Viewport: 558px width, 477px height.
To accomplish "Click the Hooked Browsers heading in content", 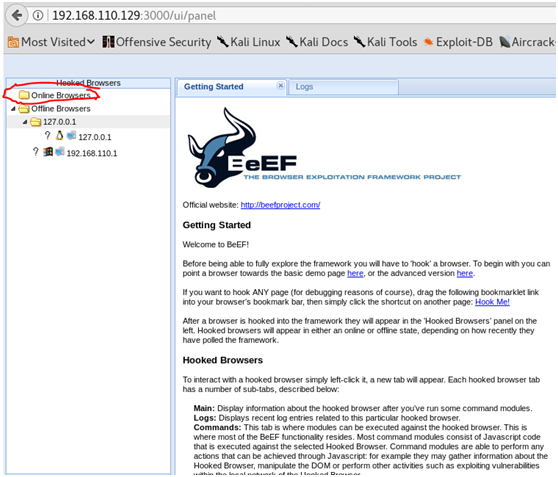I will (223, 360).
